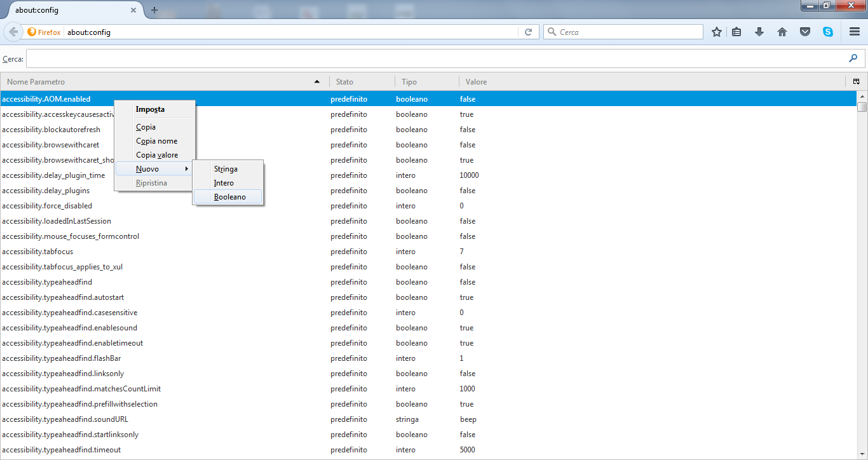868x460 pixels.
Task: Select accessibility.blockautorefresh preference
Action: click(428, 130)
